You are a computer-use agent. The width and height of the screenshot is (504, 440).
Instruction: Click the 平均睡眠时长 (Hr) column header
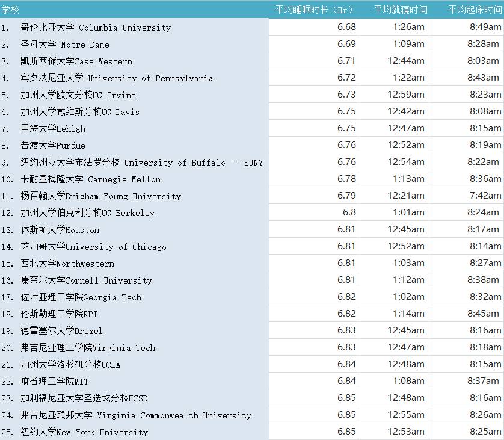coord(314,10)
